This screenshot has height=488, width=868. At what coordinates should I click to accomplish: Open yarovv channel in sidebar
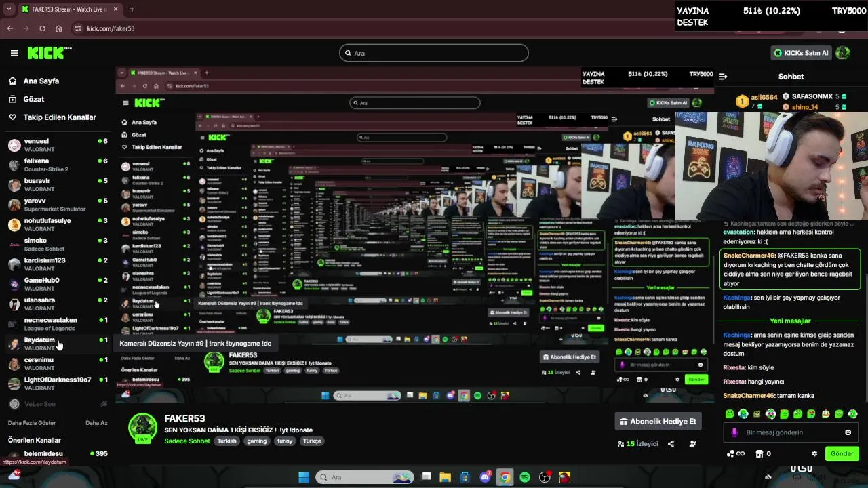coord(57,205)
